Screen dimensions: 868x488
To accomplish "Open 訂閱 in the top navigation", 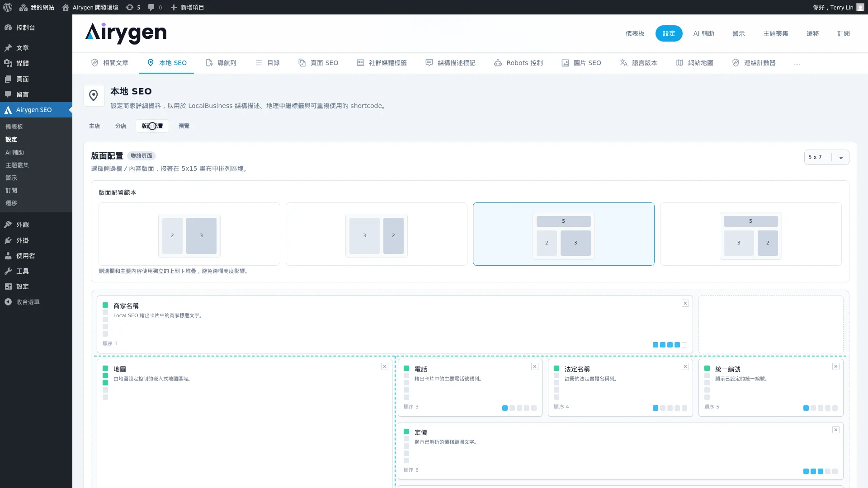I will coord(844,33).
